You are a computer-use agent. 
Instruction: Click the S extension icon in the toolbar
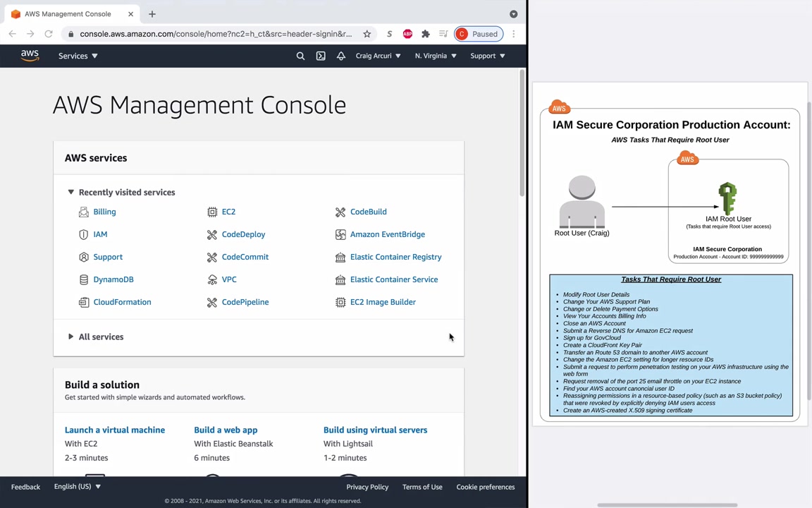(x=389, y=34)
